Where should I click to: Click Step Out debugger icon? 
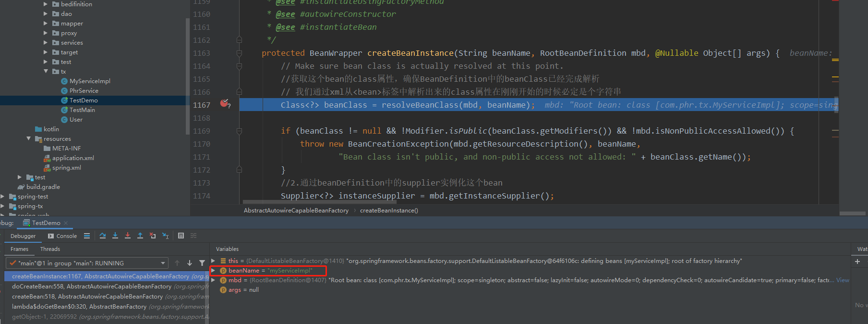click(140, 236)
